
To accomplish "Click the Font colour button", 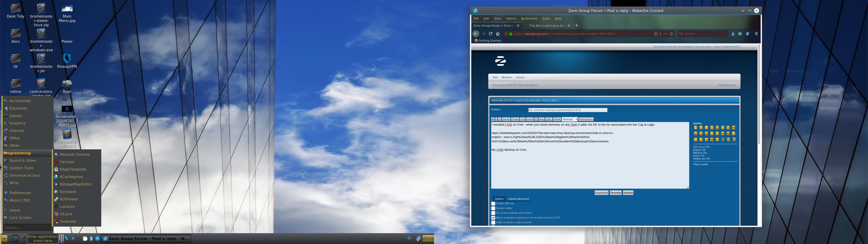I will tap(586, 119).
